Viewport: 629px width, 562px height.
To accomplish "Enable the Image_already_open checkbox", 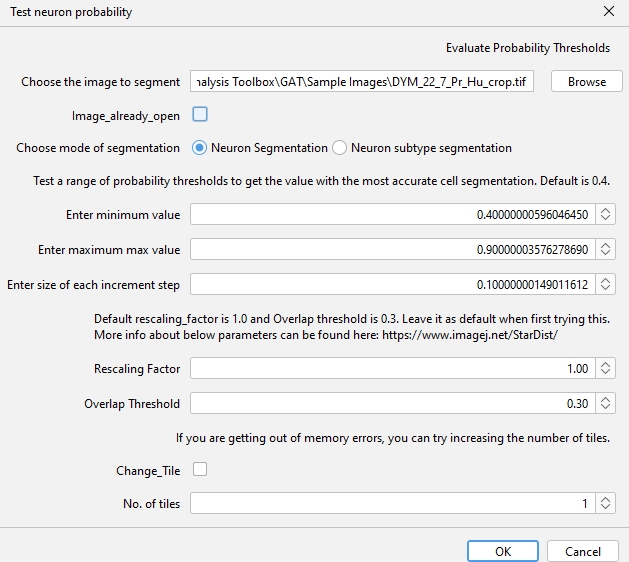I will [x=200, y=115].
